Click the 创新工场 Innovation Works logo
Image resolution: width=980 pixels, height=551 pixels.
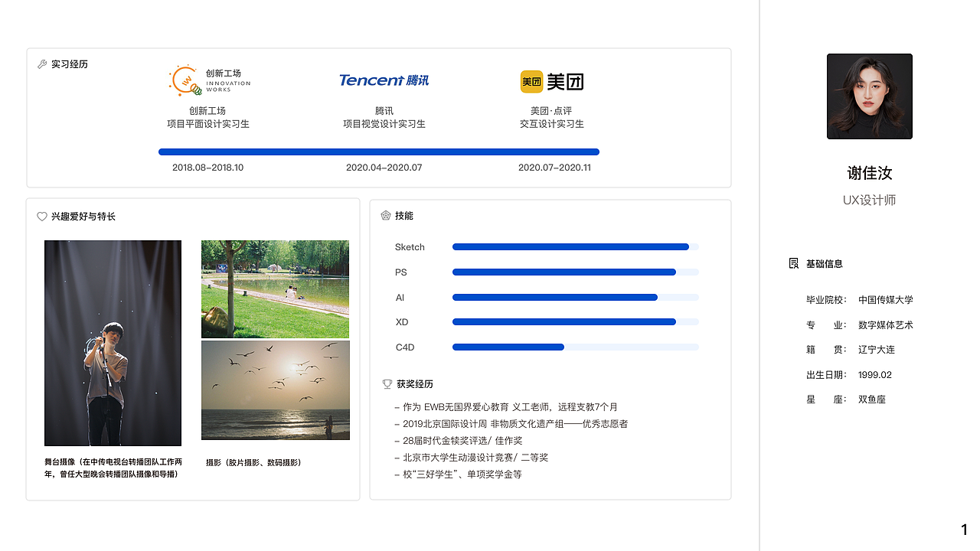[209, 80]
